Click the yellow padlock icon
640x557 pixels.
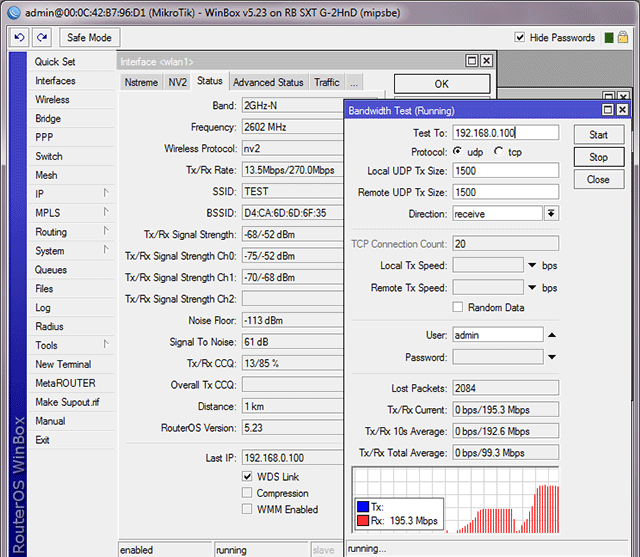point(622,38)
